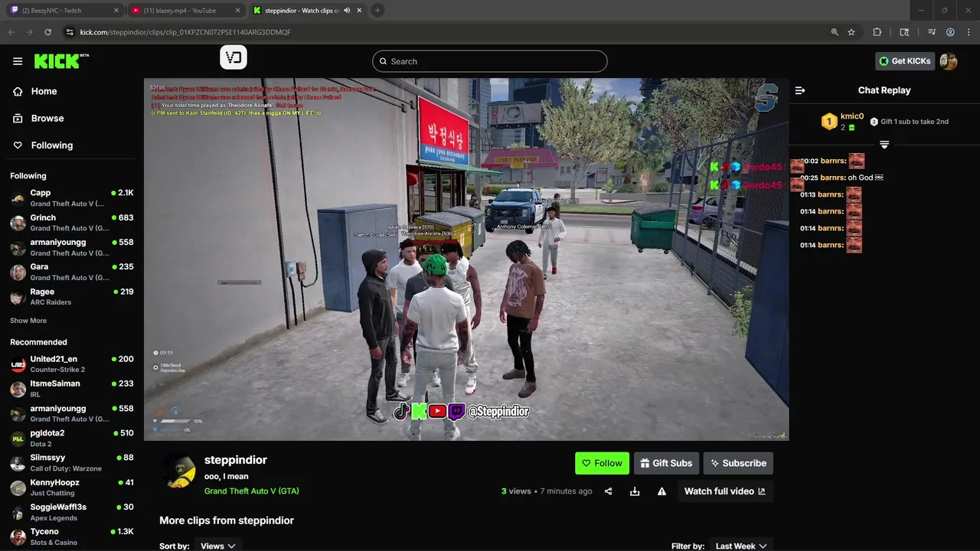Click Gift 1 sub to take 2nd

click(910, 122)
